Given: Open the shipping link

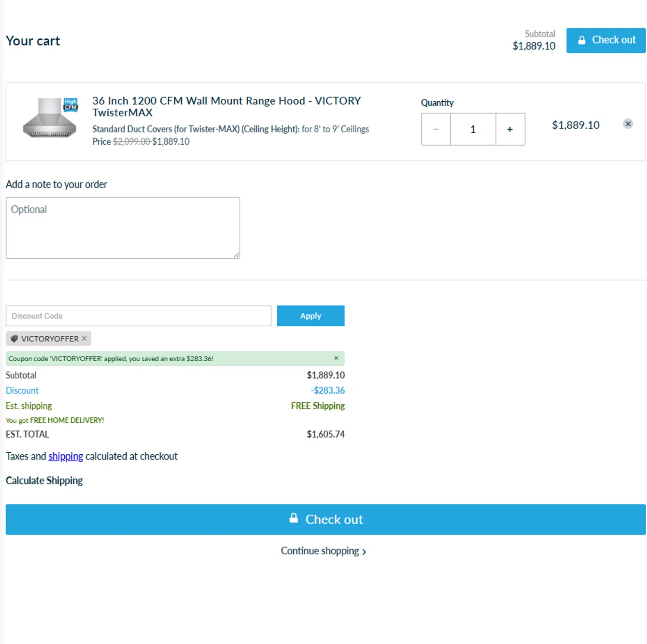Looking at the screenshot, I should pos(66,456).
